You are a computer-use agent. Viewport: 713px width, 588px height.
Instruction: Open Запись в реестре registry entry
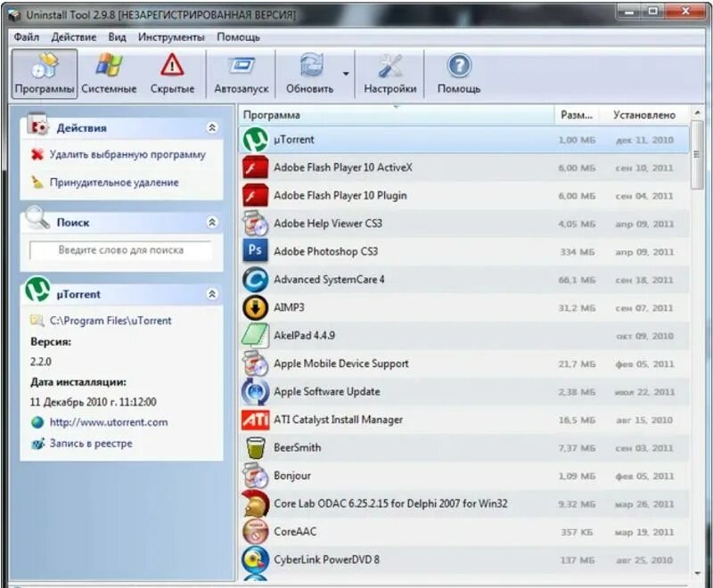point(91,443)
